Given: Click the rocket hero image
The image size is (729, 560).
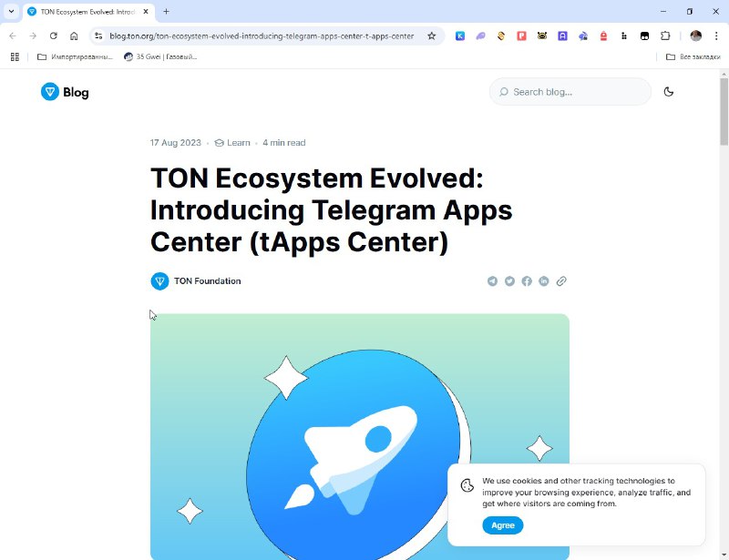Looking at the screenshot, I should click(x=360, y=436).
